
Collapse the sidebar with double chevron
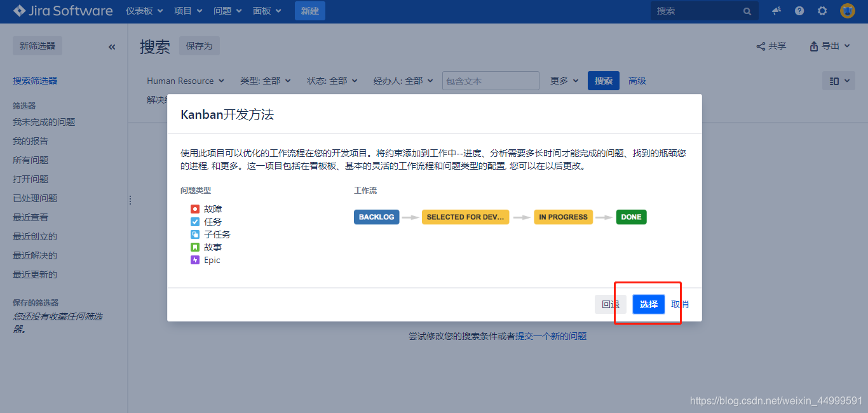click(x=112, y=46)
